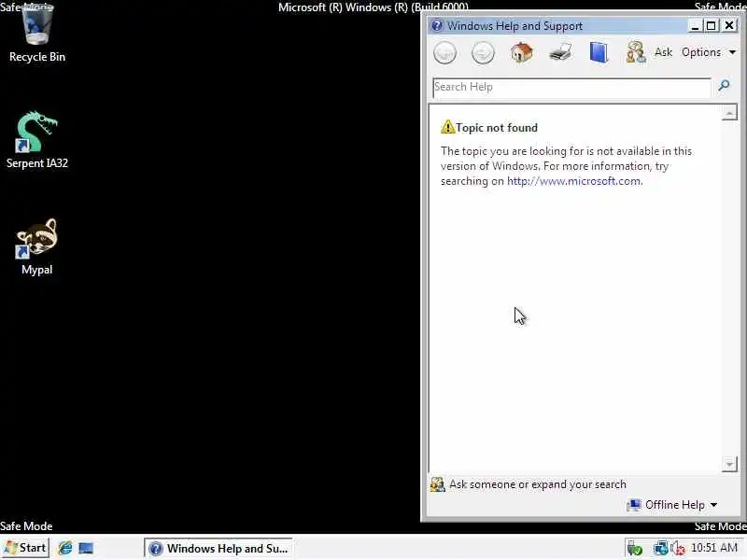Open the Start menu
The width and height of the screenshot is (747, 560).
[25, 548]
